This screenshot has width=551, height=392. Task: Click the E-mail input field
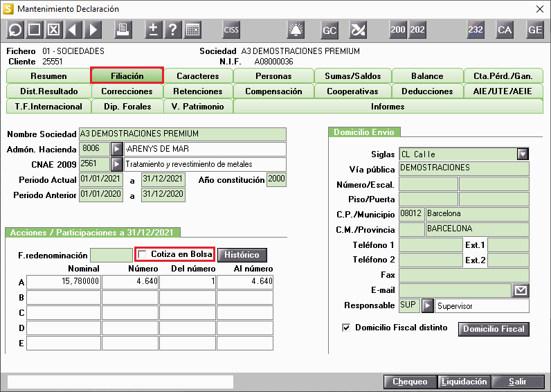pos(455,290)
